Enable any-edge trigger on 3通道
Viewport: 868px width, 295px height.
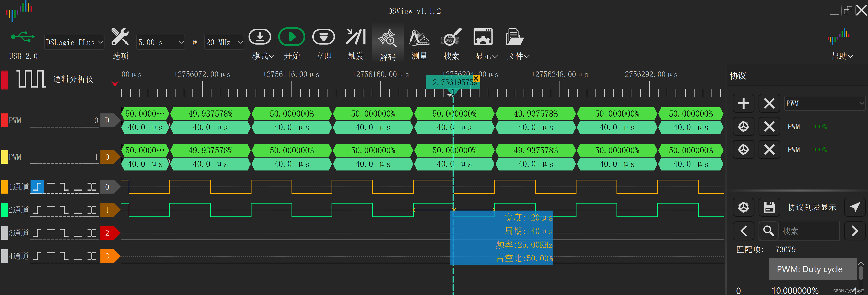click(x=91, y=233)
